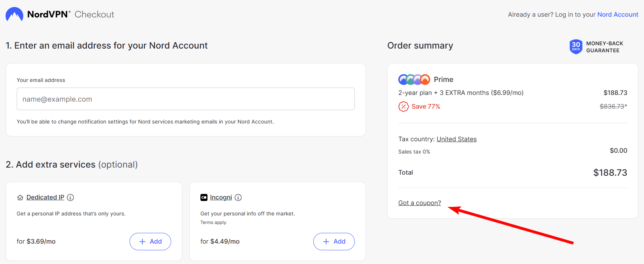Image resolution: width=644 pixels, height=264 pixels.
Task: Add Incogni to the order
Action: pos(334,241)
